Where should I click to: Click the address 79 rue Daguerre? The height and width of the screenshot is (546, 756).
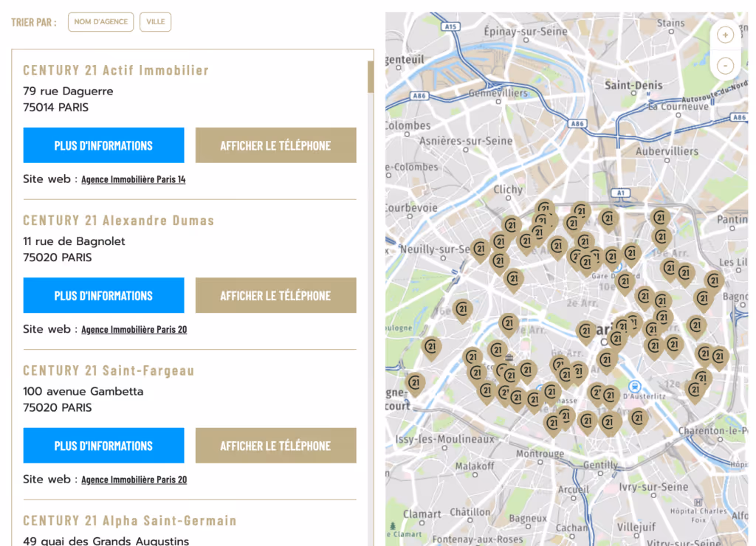[x=68, y=91]
